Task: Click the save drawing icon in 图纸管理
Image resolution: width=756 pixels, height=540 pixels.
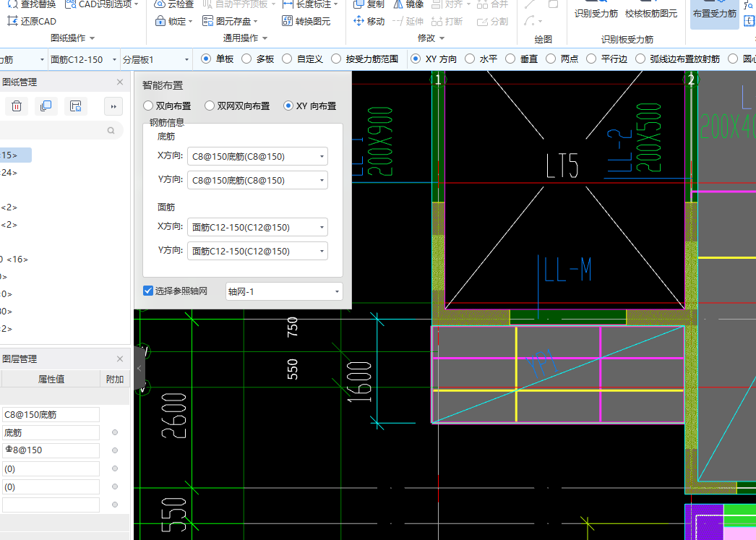Action: [x=76, y=106]
